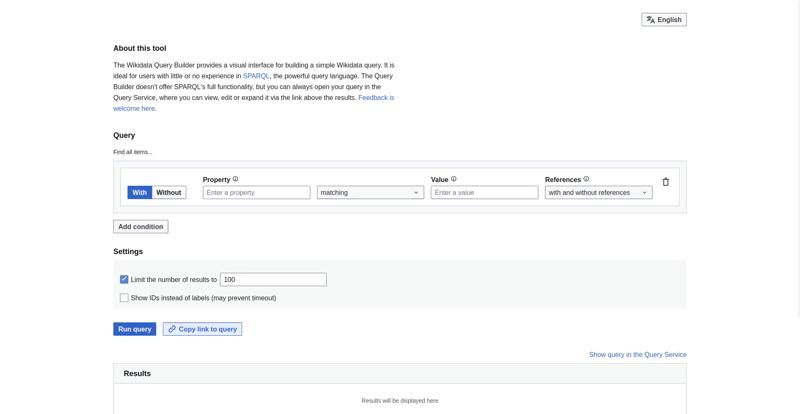Check Show IDs instead of labels
Viewport: 800px width, 414px height.
point(124,298)
